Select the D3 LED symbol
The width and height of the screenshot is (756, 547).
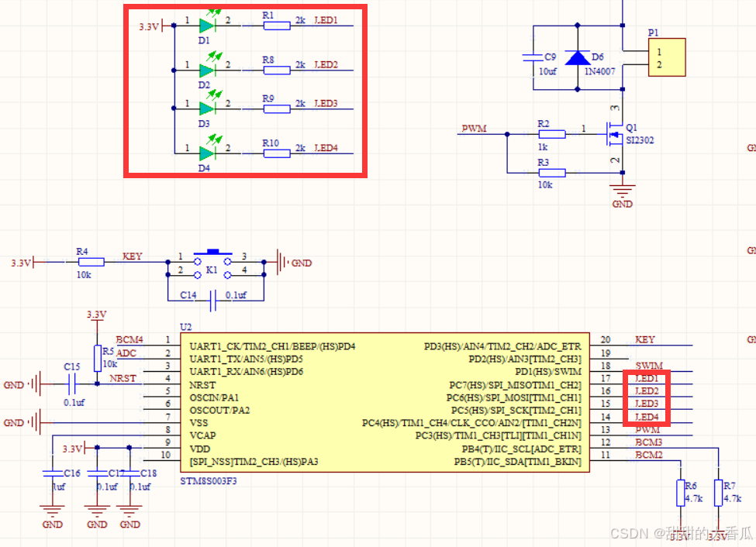pyautogui.click(x=207, y=108)
